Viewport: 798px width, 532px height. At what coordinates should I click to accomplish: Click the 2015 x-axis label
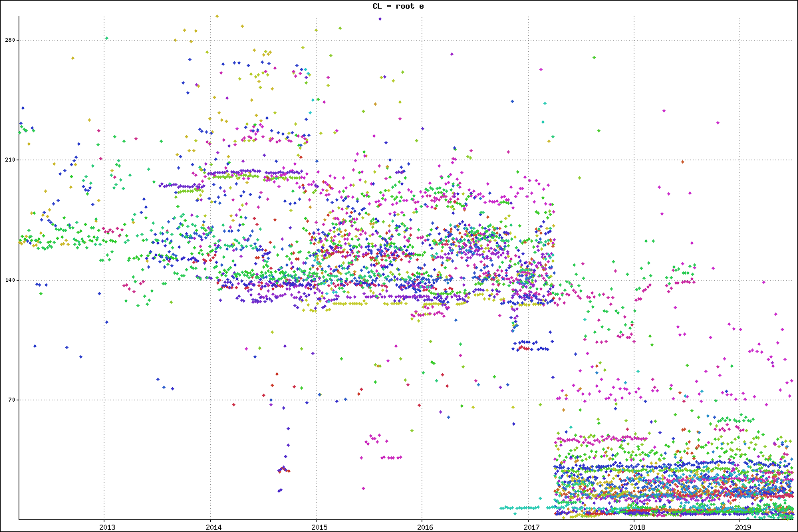tap(320, 527)
